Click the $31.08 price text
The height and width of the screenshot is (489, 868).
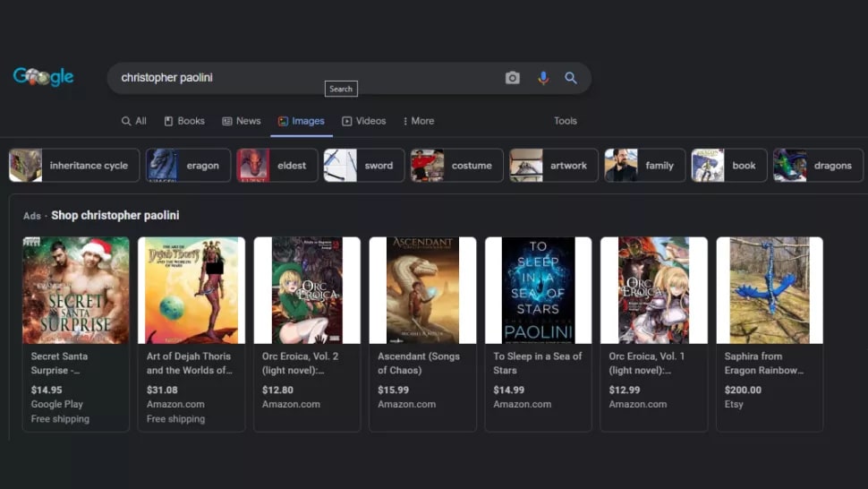(x=162, y=390)
